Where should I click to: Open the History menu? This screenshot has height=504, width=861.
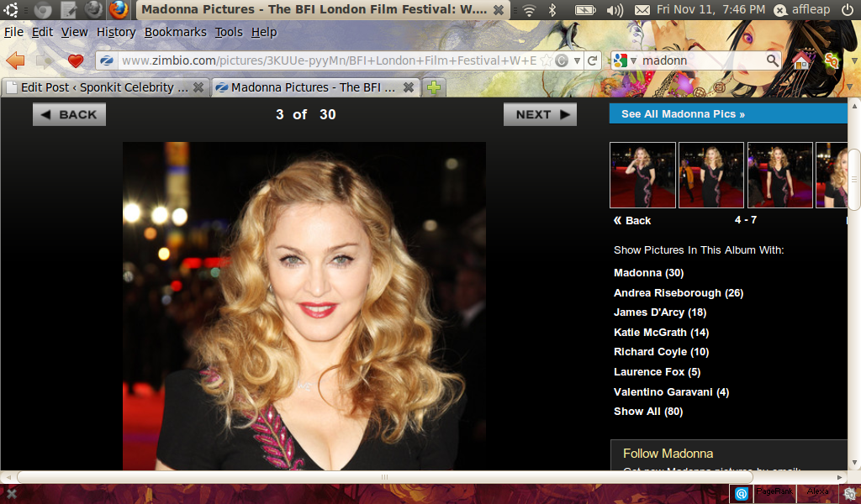click(116, 33)
